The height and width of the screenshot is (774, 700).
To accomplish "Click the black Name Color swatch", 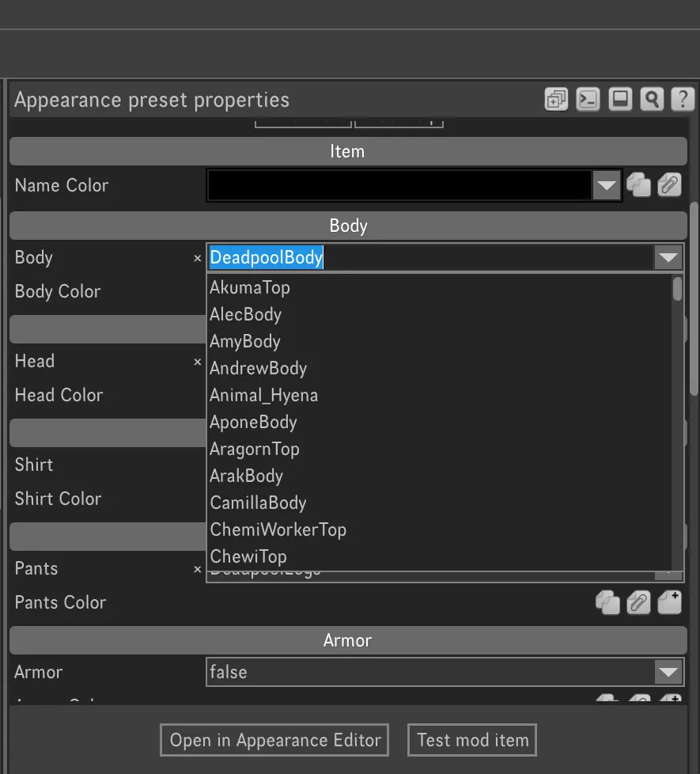I will point(399,186).
